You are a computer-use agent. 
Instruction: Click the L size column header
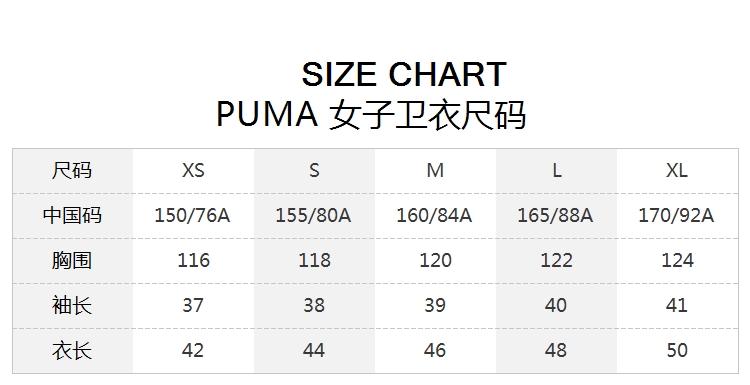point(557,170)
